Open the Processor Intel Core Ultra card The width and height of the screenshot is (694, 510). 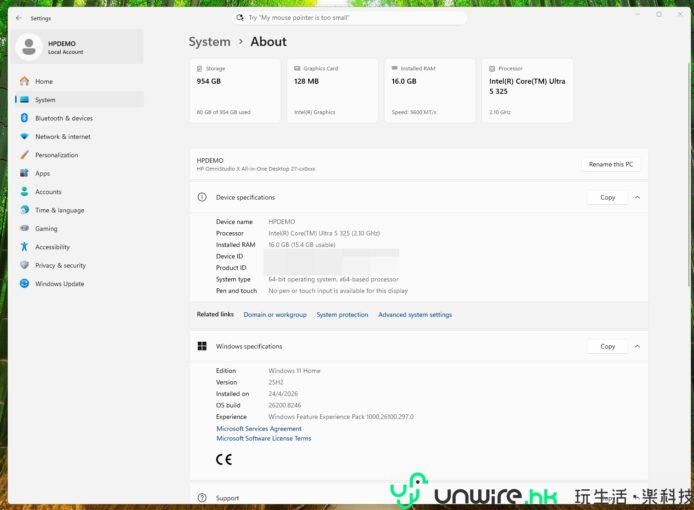point(527,90)
